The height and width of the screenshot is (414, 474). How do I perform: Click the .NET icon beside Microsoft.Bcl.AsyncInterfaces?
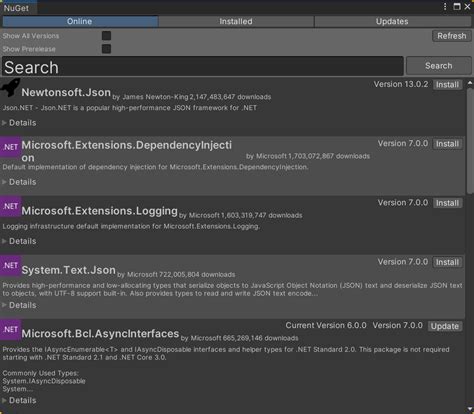[x=10, y=329]
